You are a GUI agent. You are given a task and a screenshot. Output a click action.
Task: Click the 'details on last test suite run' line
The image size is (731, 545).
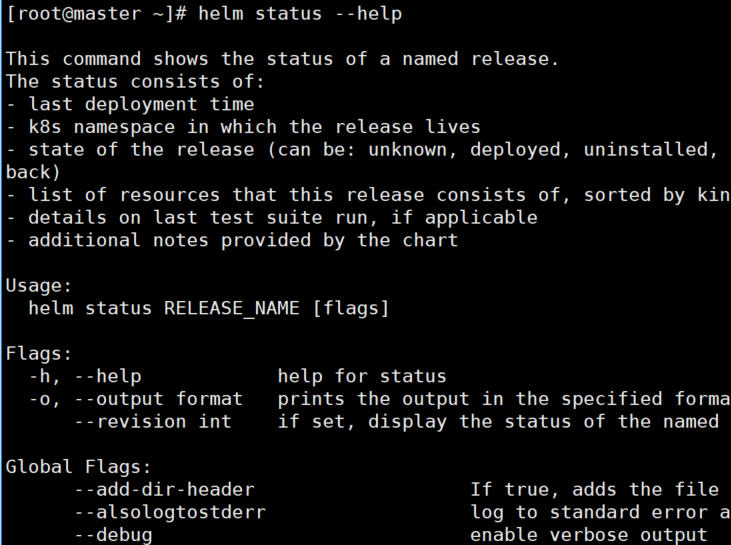coord(272,218)
